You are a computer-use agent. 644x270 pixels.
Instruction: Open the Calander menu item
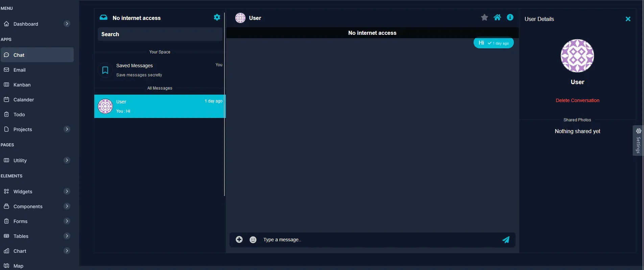click(37, 99)
